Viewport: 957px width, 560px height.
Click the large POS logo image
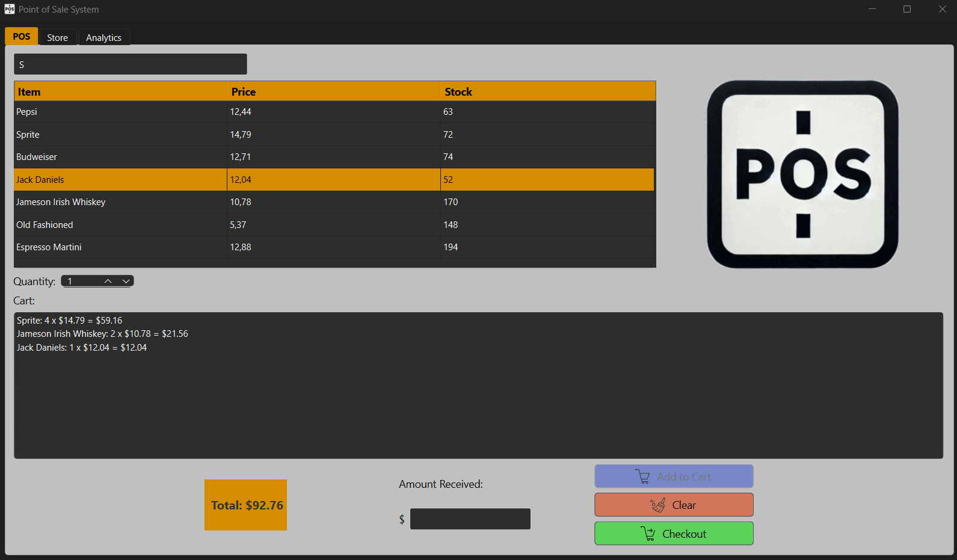point(802,174)
